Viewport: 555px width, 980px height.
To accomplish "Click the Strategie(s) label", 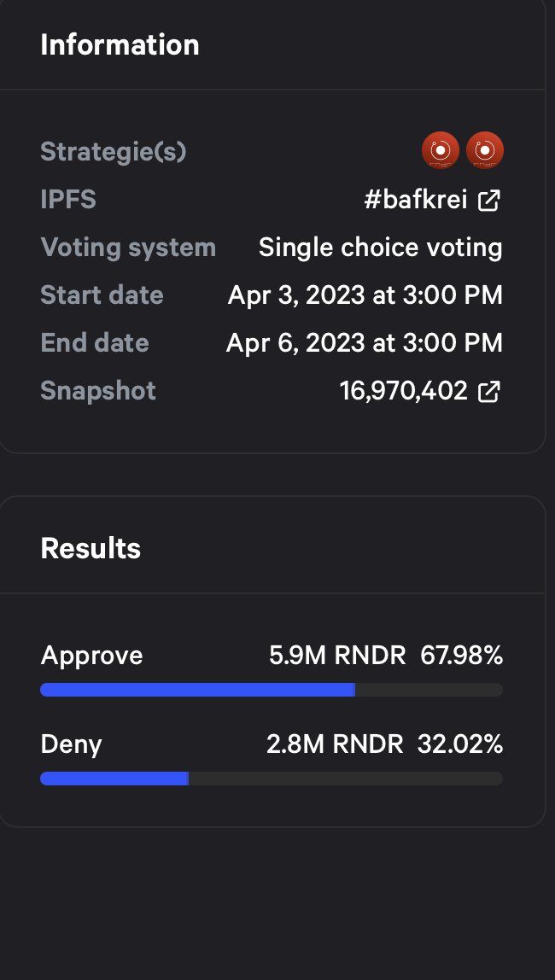I will (114, 152).
